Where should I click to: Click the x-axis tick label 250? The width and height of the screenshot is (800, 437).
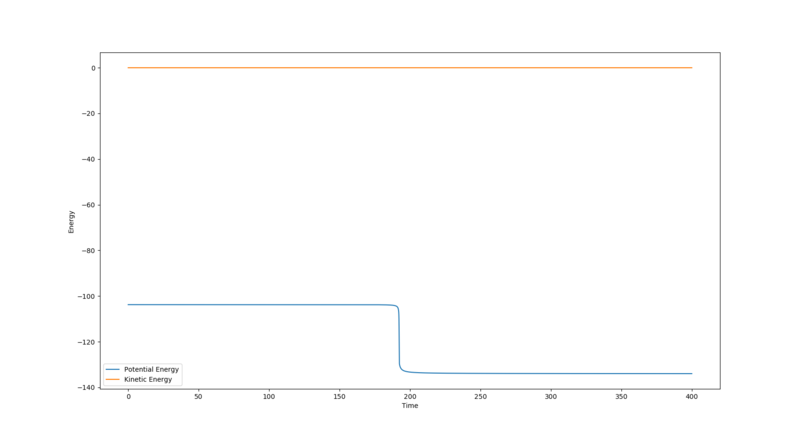coord(480,397)
